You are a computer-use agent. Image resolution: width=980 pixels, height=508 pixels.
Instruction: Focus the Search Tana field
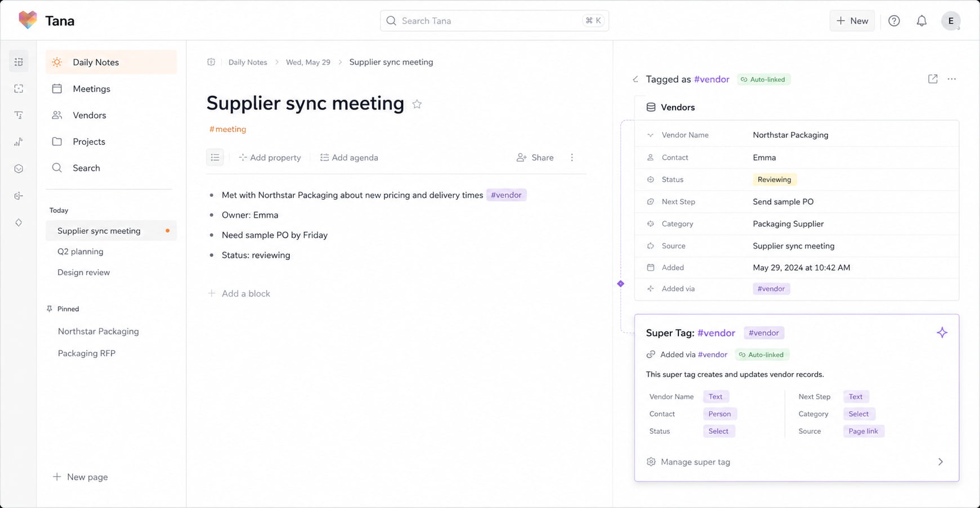494,21
